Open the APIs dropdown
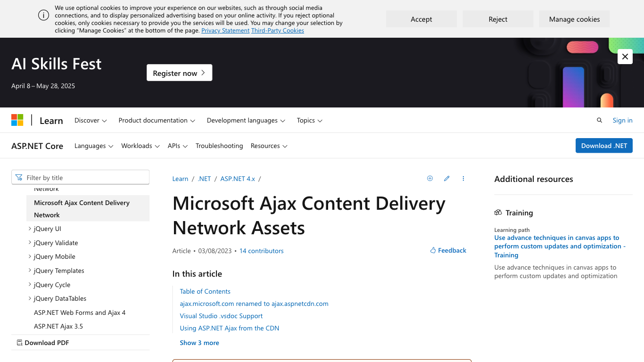Screen dimensions: 644x362 [178, 146]
